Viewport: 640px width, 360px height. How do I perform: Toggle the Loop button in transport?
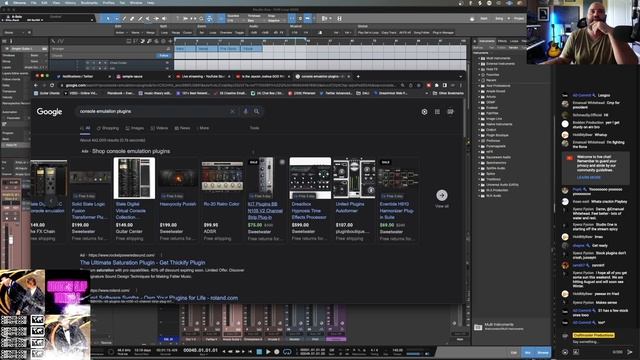point(287,351)
